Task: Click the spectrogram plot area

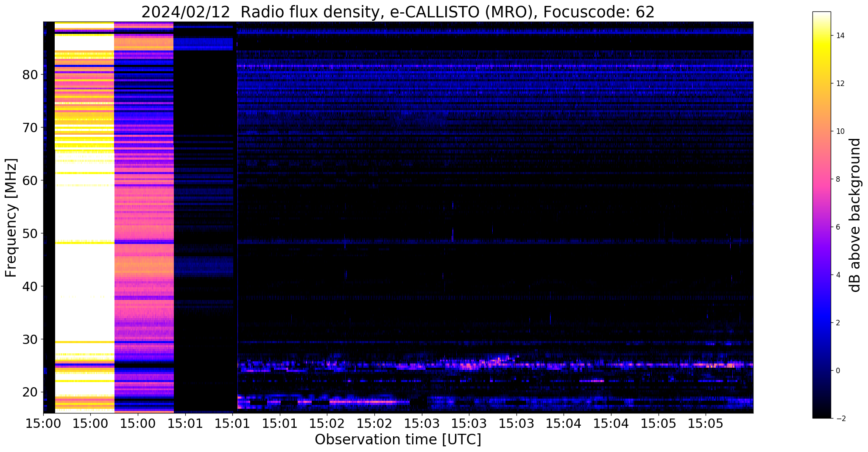Action: (398, 217)
